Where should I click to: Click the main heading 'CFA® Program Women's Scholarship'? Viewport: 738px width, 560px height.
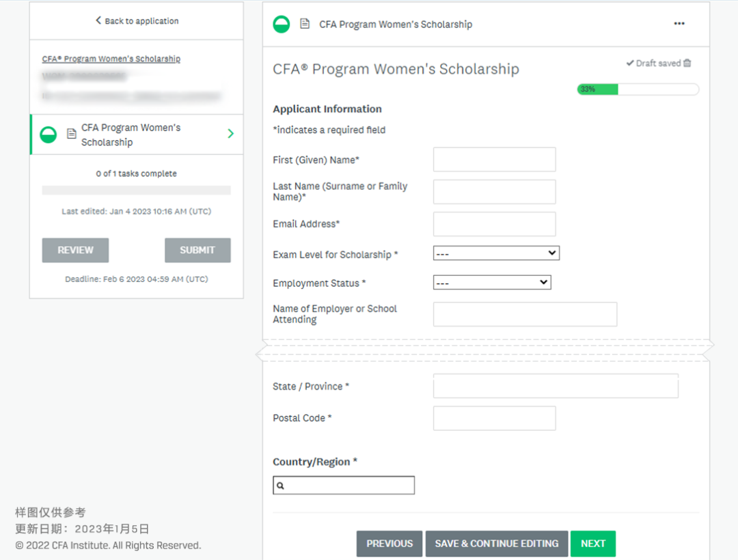pyautogui.click(x=396, y=69)
